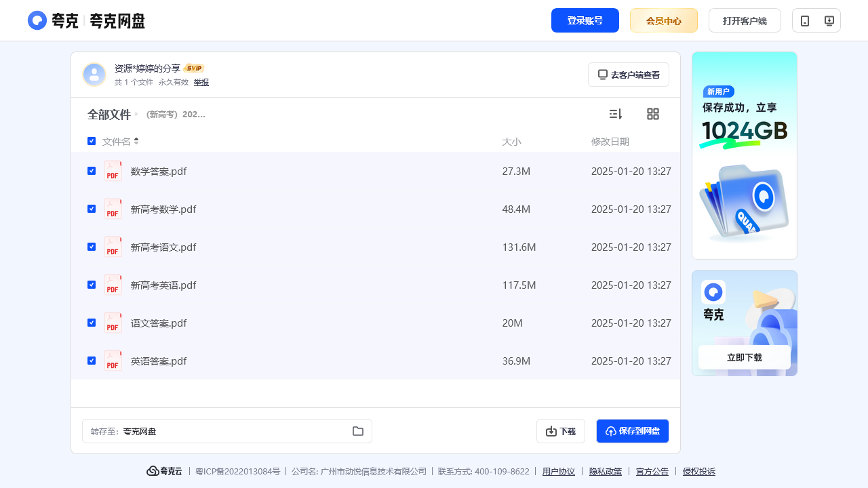Click the SVIP badge icon
Viewport: 868px width, 488px height.
tap(194, 68)
